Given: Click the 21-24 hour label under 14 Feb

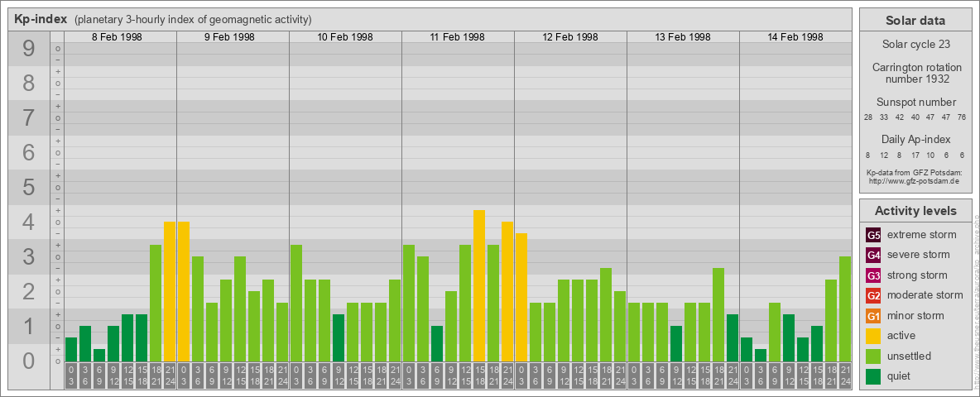Looking at the screenshot, I should tap(845, 375).
